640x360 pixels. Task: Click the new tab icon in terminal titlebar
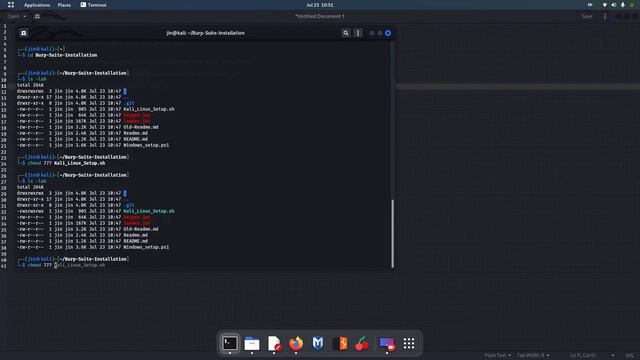[24, 33]
